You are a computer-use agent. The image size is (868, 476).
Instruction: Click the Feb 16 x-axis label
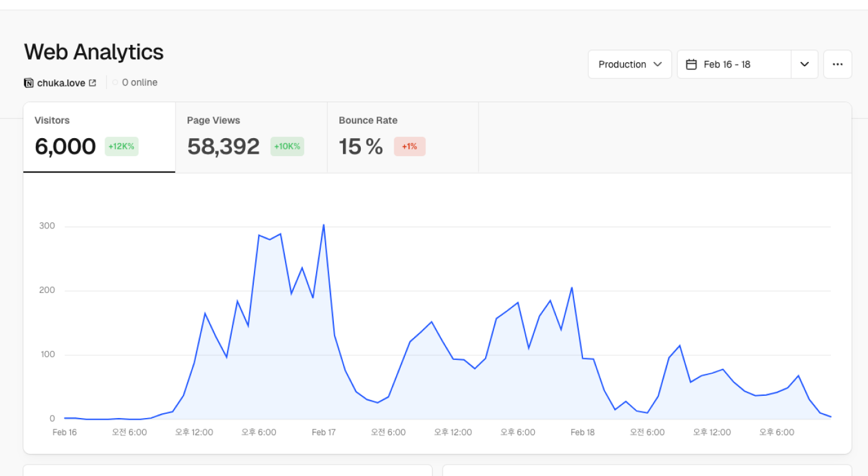click(65, 432)
